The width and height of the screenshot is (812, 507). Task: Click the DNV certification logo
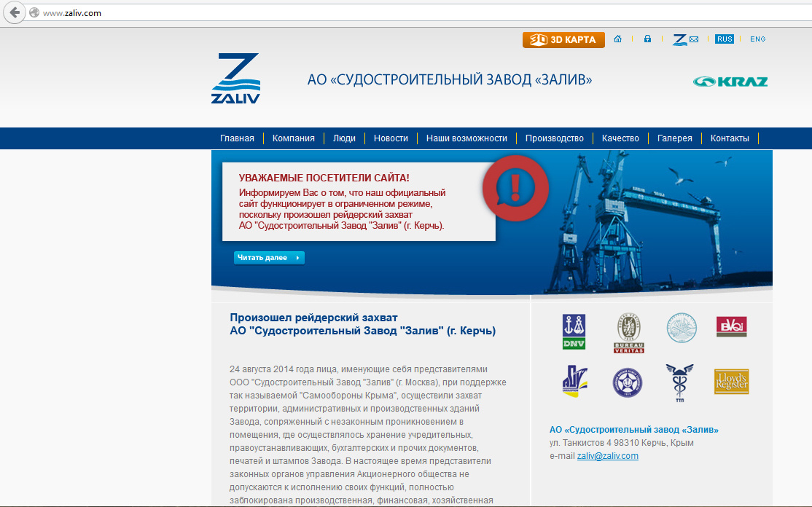pyautogui.click(x=574, y=331)
